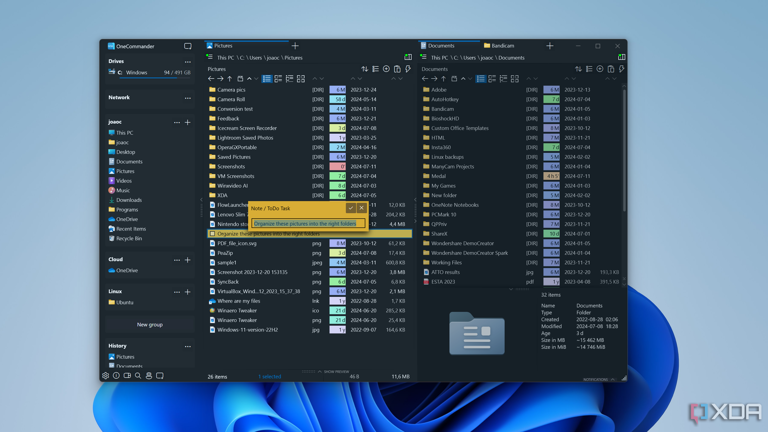
Task: Click into the note text input field
Action: coord(308,223)
